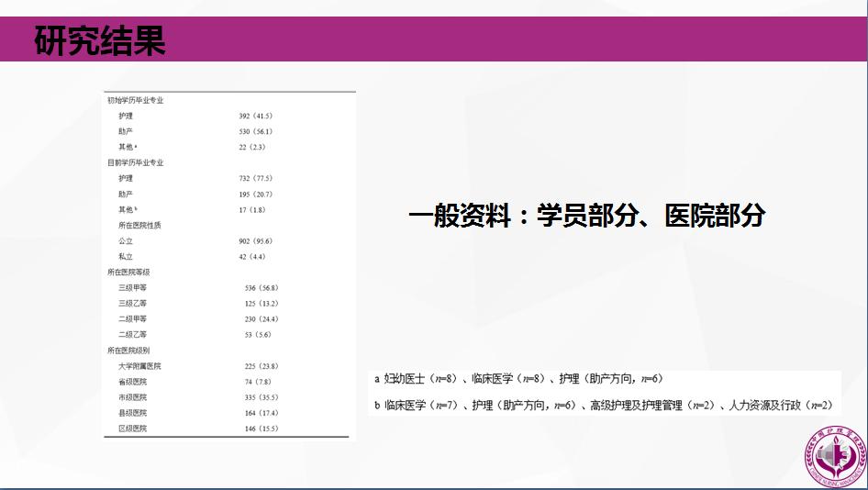Click the value '22 (2.3)'
Screen dimensions: 868x490
pos(252,147)
